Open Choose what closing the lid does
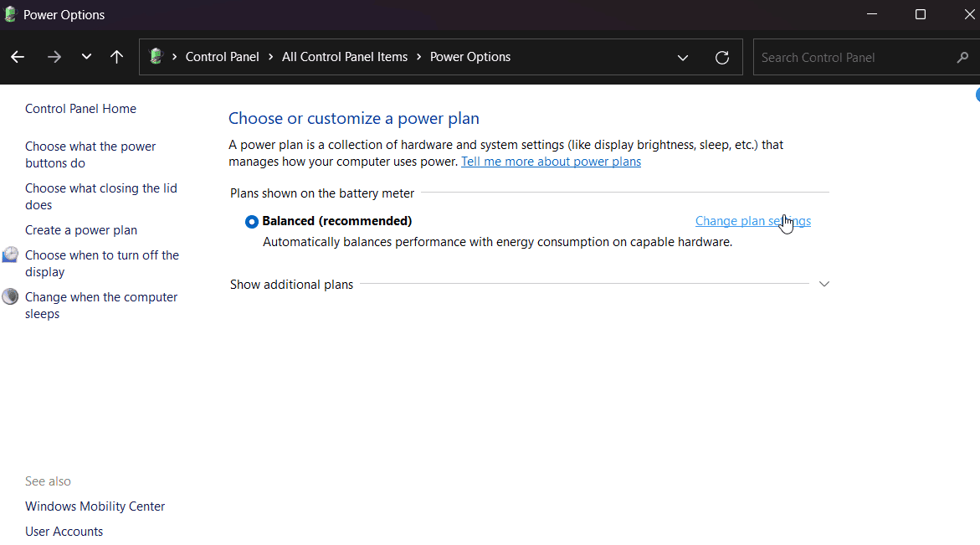 [x=100, y=196]
